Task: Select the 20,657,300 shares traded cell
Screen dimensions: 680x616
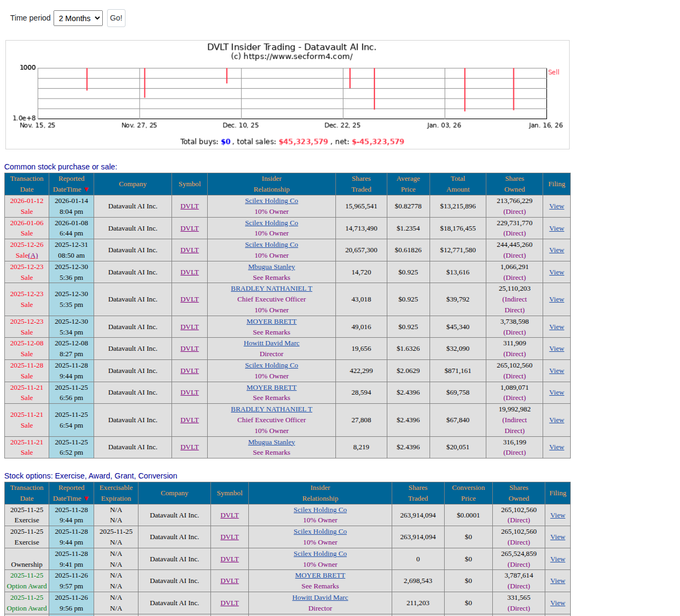Action: [x=361, y=250]
